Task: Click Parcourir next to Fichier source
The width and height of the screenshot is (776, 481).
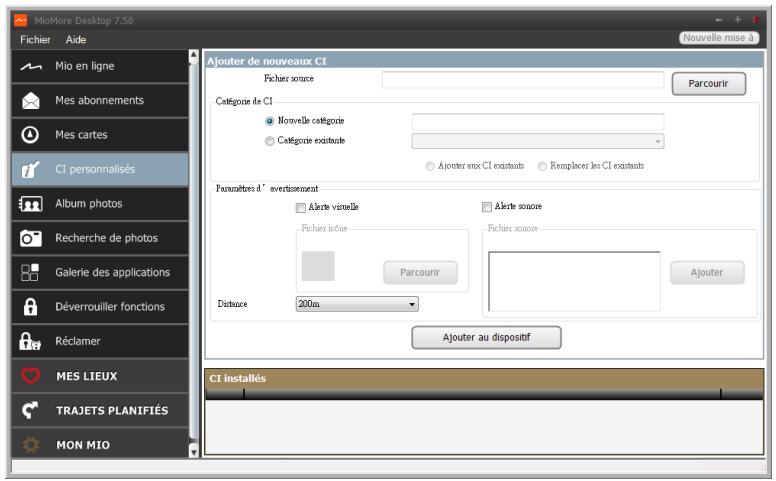Action: coord(708,84)
